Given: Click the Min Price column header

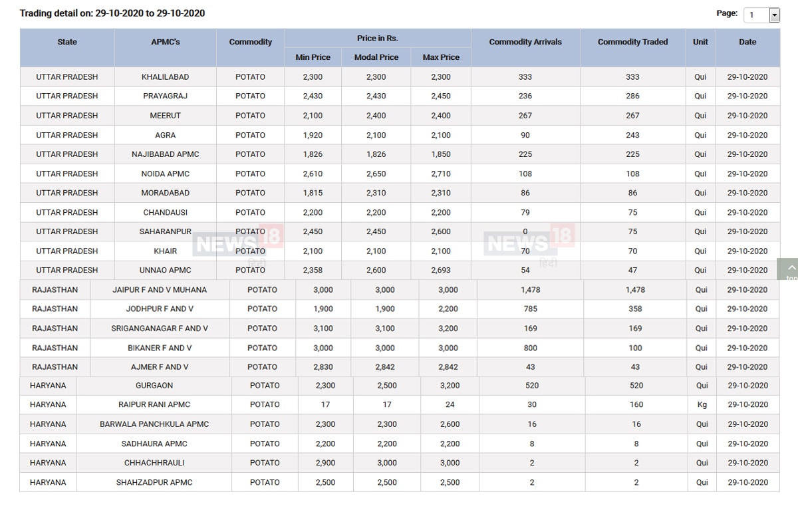Looking at the screenshot, I should coord(313,57).
